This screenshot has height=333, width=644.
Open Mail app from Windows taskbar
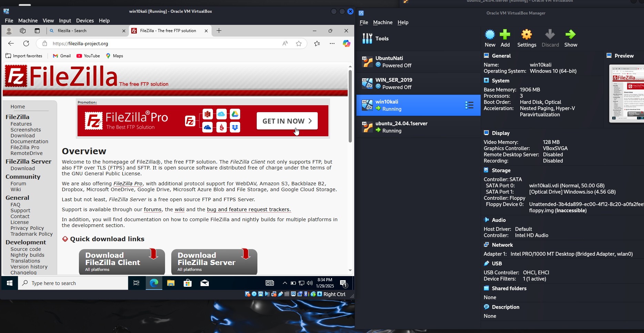point(204,283)
